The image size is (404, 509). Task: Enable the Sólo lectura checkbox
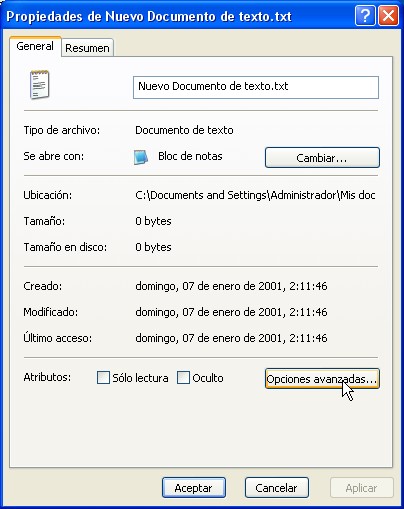(x=103, y=378)
